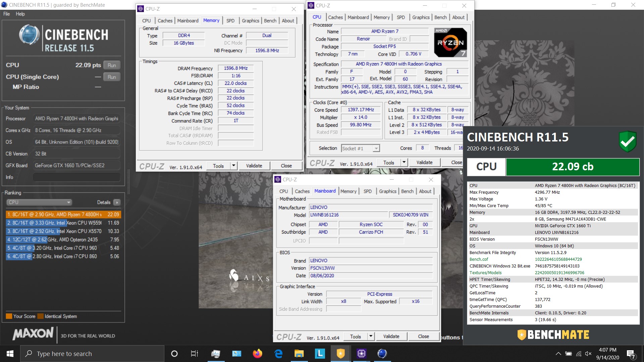Click Core Speed value 1397.17 MHz

point(361,110)
